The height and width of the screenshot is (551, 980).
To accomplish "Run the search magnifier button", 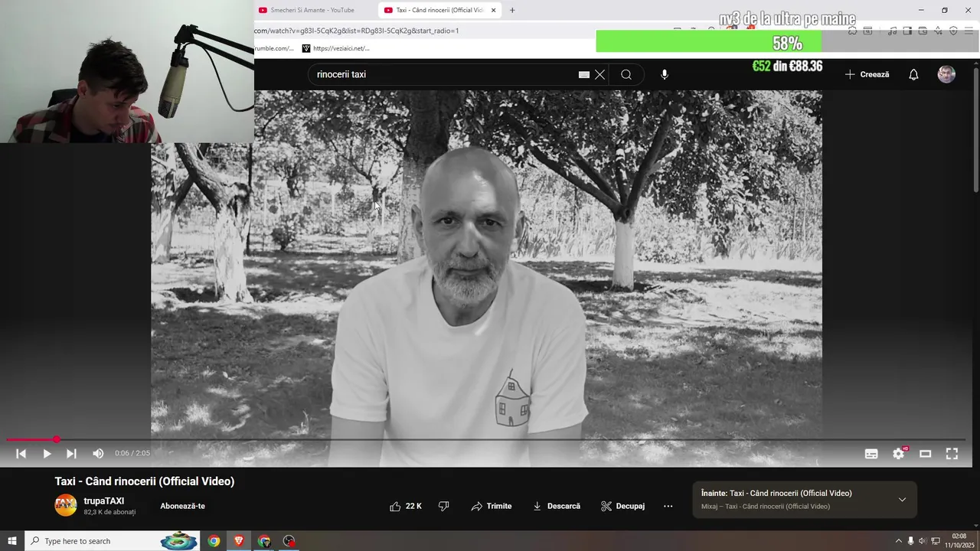I will point(626,74).
